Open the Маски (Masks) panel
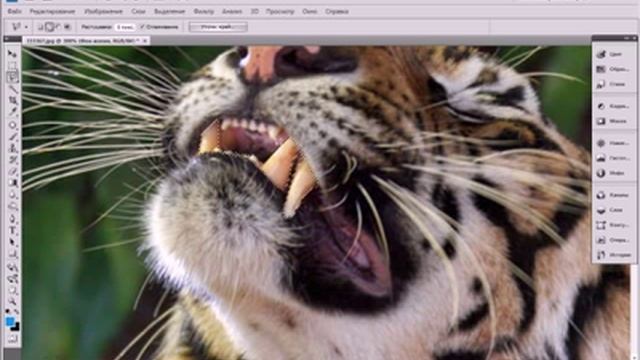640x360 pixels. [613, 121]
